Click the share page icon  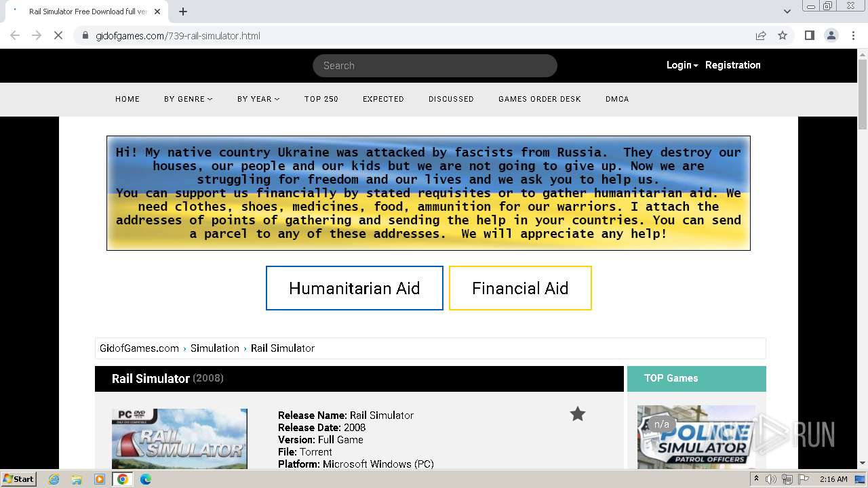coord(761,35)
